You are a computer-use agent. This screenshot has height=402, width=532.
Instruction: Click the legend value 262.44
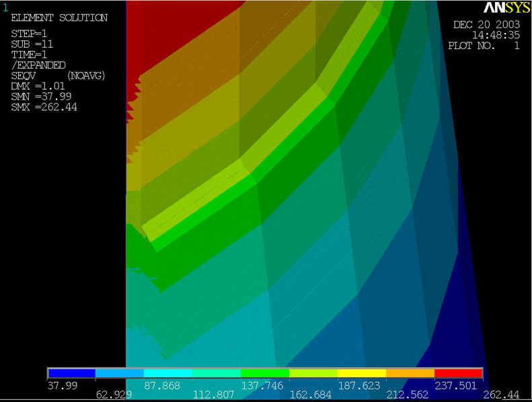pos(501,395)
